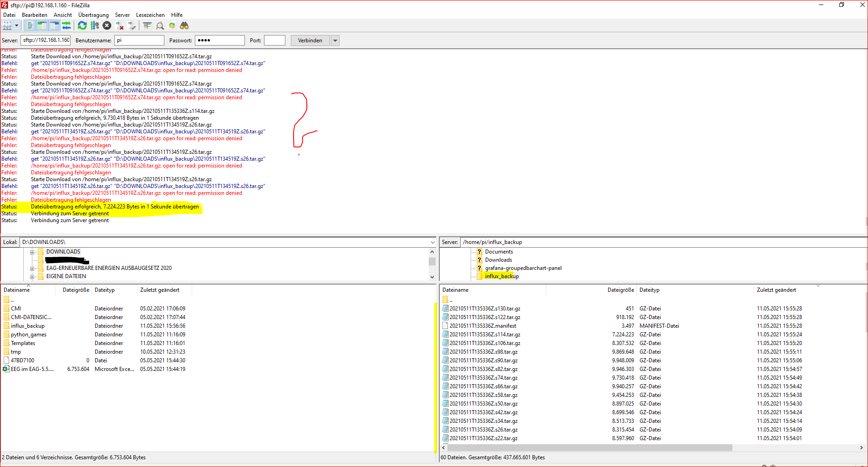
Task: Select grafana-groupedbarchart-panel remote folder
Action: 523,268
